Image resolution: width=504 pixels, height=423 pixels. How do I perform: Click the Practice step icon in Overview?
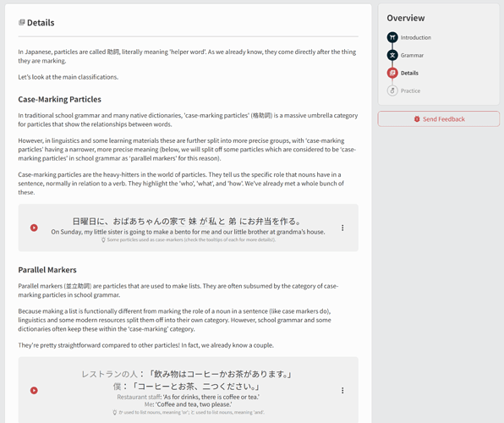pos(392,91)
